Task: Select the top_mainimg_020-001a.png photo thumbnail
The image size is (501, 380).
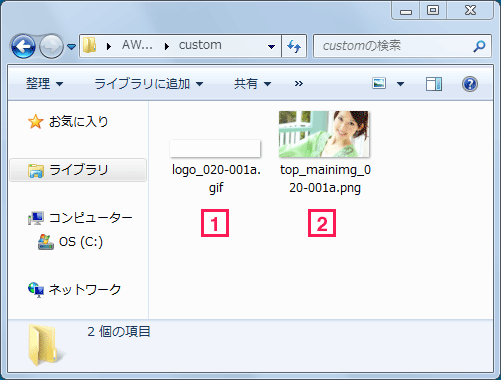Action: (x=324, y=134)
